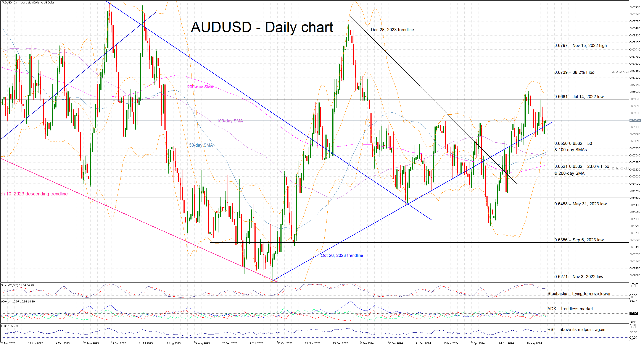Click the 0.6271 – Nov 3, 2022 low label
This screenshot has width=644, height=346.
pos(578,277)
